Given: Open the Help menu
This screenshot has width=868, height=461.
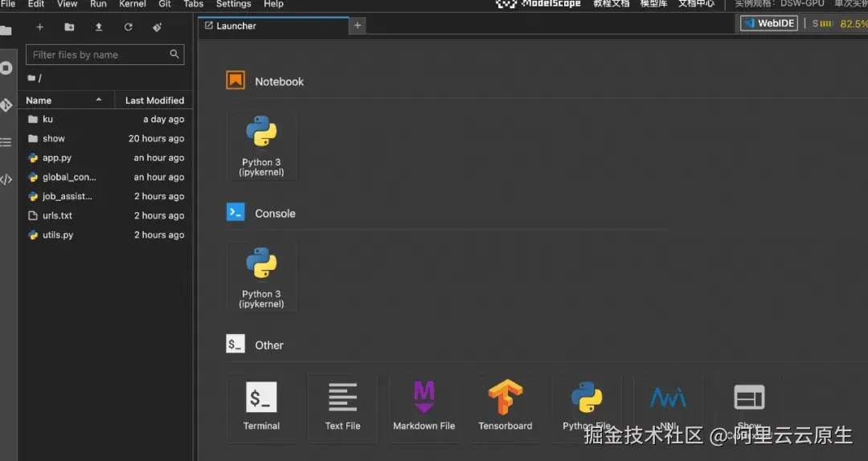Looking at the screenshot, I should point(273,4).
